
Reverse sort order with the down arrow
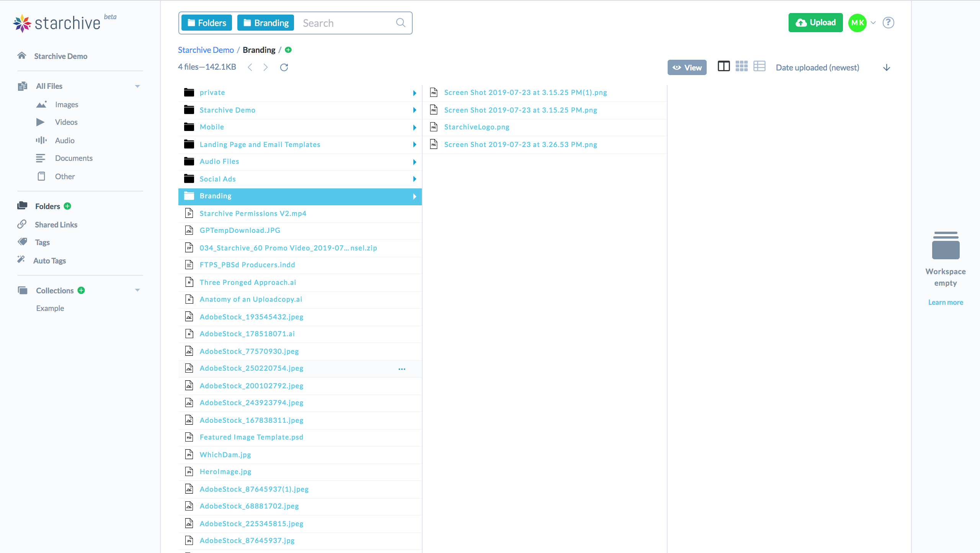point(887,67)
